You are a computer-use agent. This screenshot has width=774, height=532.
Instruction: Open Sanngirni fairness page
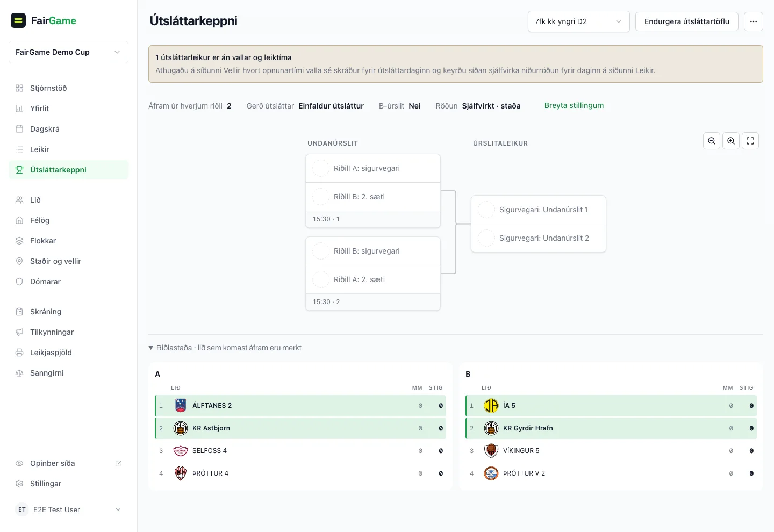coord(68,373)
